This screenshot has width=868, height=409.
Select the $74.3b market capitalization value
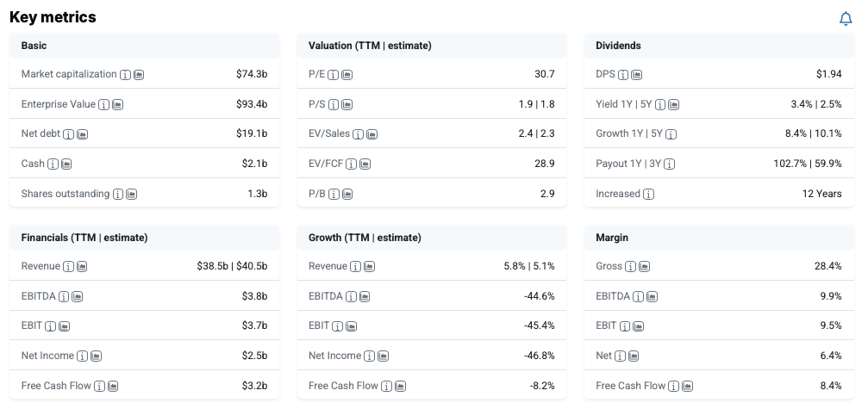(252, 74)
